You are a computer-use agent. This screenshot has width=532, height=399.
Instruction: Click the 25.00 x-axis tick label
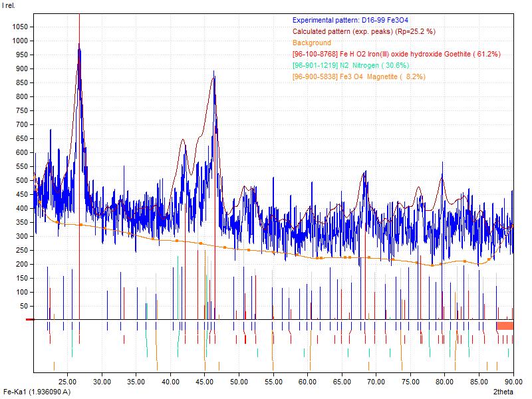point(67,382)
